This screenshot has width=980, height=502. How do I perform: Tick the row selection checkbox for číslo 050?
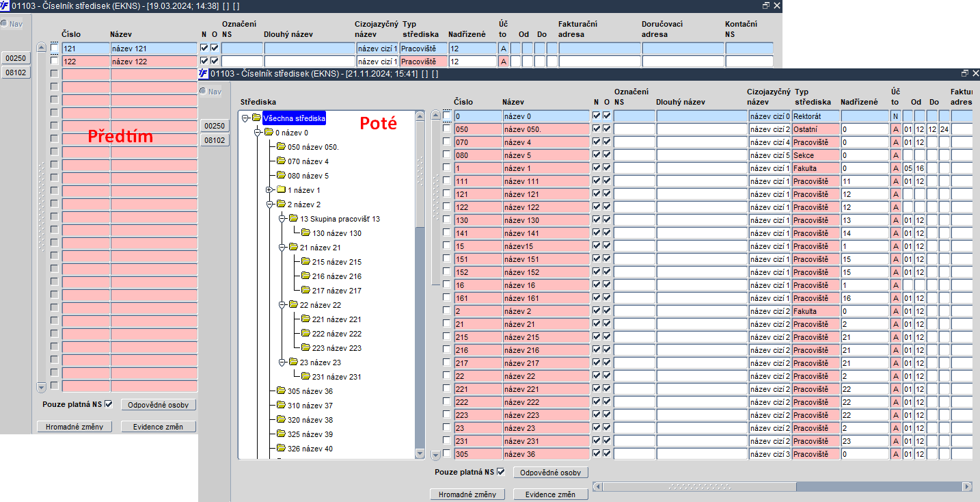pos(447,129)
